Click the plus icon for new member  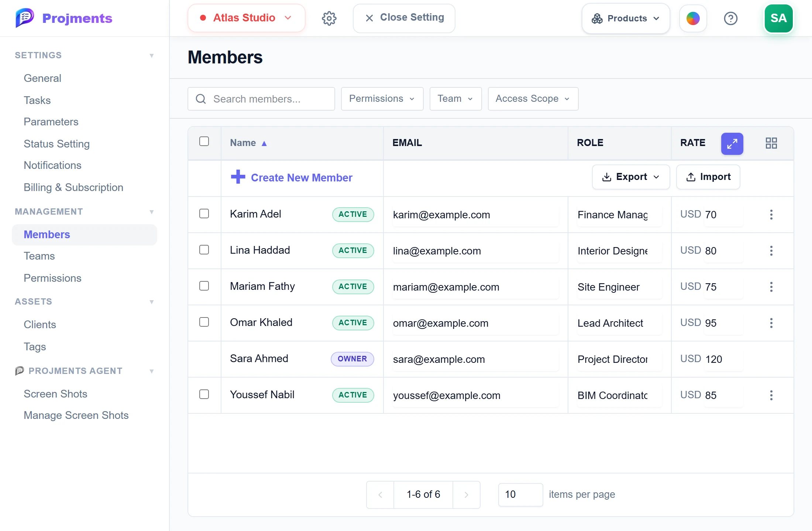[x=238, y=177]
